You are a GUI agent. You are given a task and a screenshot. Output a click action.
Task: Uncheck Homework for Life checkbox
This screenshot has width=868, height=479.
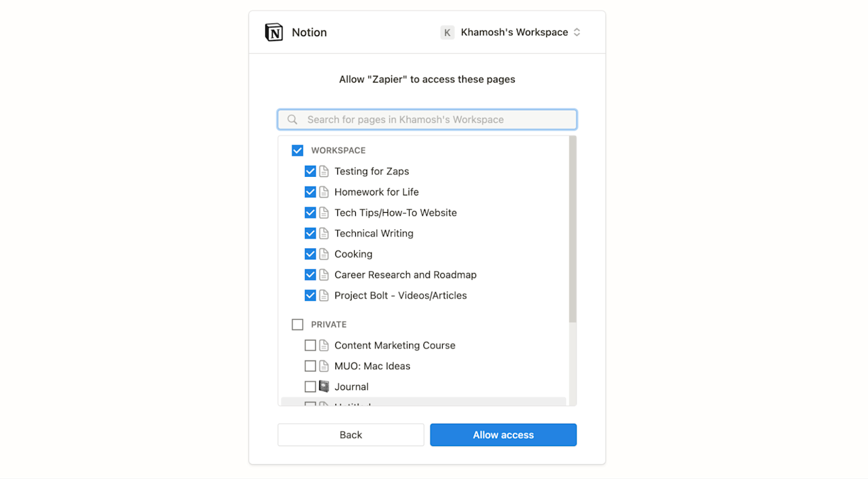click(310, 192)
